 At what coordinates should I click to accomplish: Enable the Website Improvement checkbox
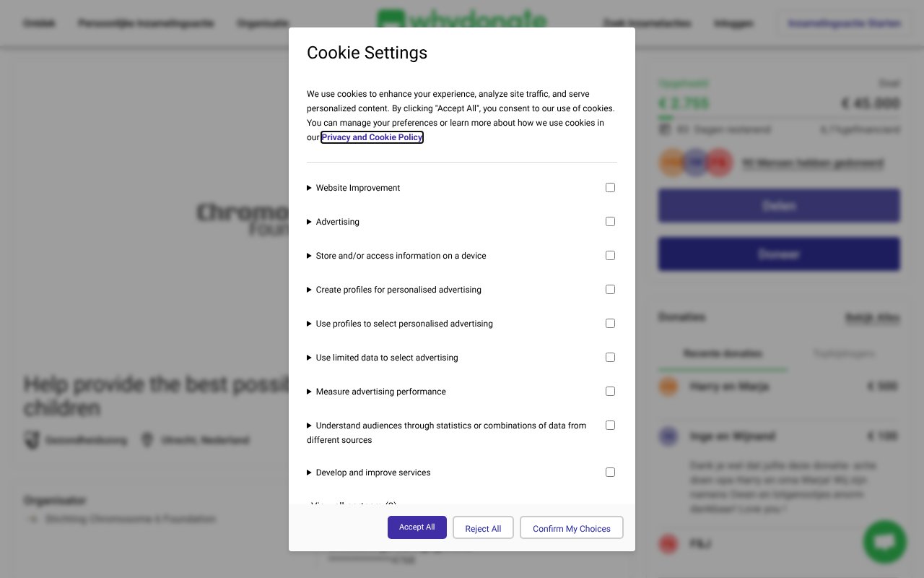pos(610,187)
